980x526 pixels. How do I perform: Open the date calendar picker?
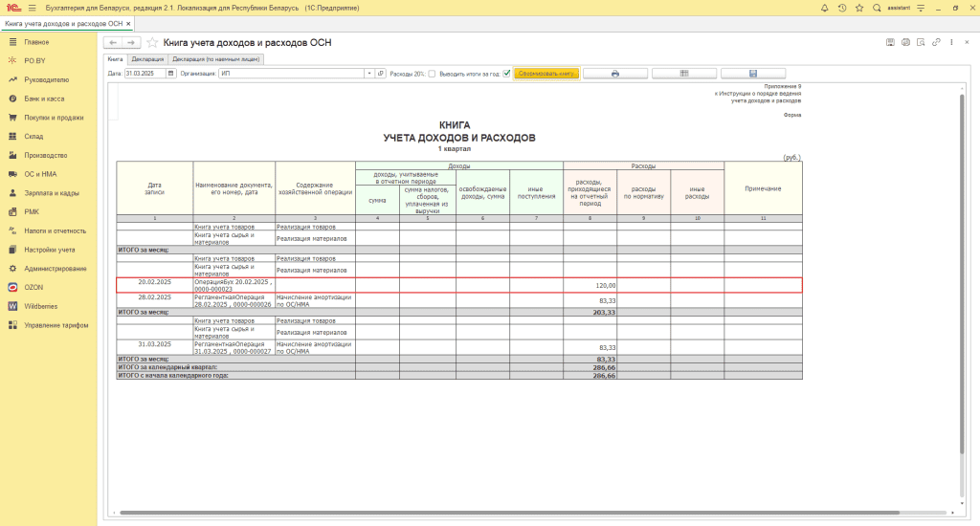(171, 74)
